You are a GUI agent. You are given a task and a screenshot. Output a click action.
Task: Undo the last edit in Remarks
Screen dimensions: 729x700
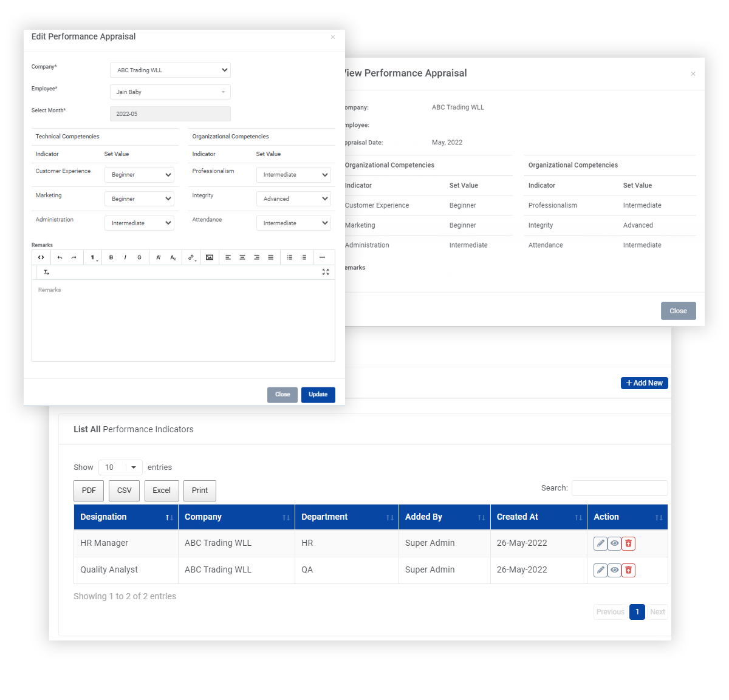coord(60,257)
